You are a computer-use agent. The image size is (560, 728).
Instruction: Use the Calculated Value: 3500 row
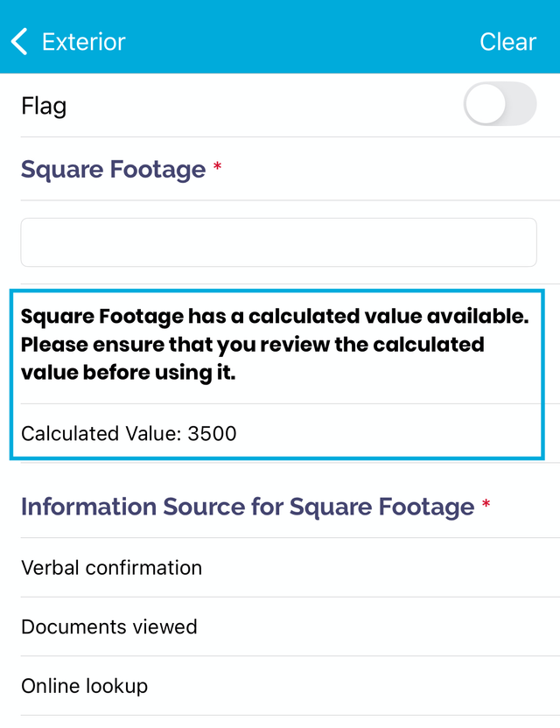(277, 434)
